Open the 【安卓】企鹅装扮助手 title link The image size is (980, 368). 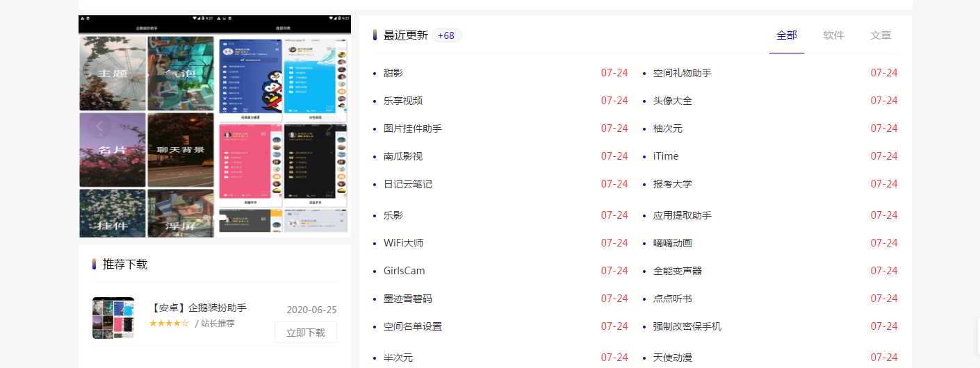click(198, 308)
